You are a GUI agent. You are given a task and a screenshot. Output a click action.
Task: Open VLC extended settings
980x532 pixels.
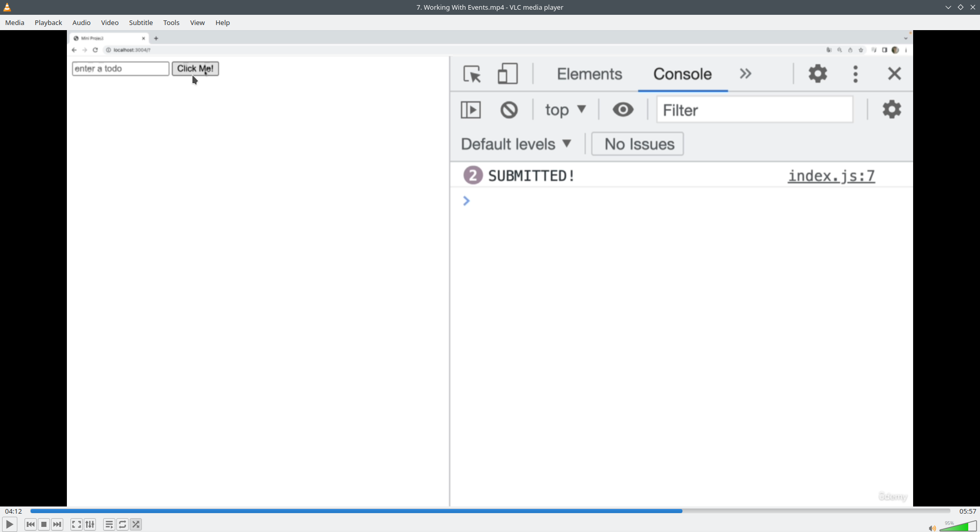(90, 524)
